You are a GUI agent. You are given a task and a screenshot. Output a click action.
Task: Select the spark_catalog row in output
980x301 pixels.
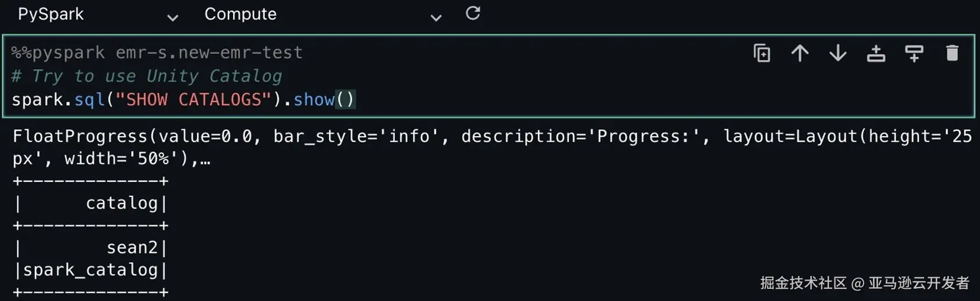[90, 270]
